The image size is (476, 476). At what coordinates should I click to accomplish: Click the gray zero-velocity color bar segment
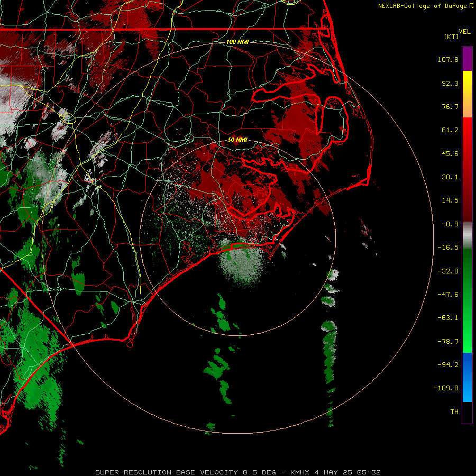467,235
